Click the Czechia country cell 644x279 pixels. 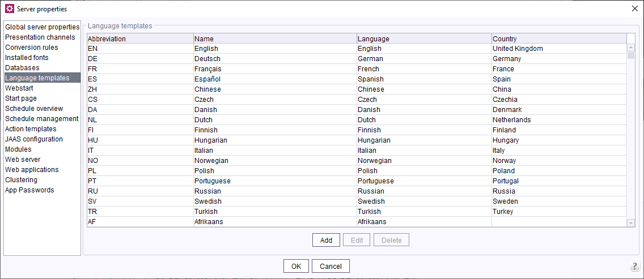point(560,99)
